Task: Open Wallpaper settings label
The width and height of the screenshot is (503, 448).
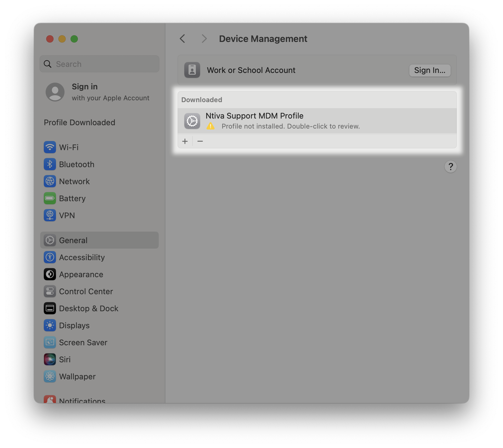Action: (78, 377)
